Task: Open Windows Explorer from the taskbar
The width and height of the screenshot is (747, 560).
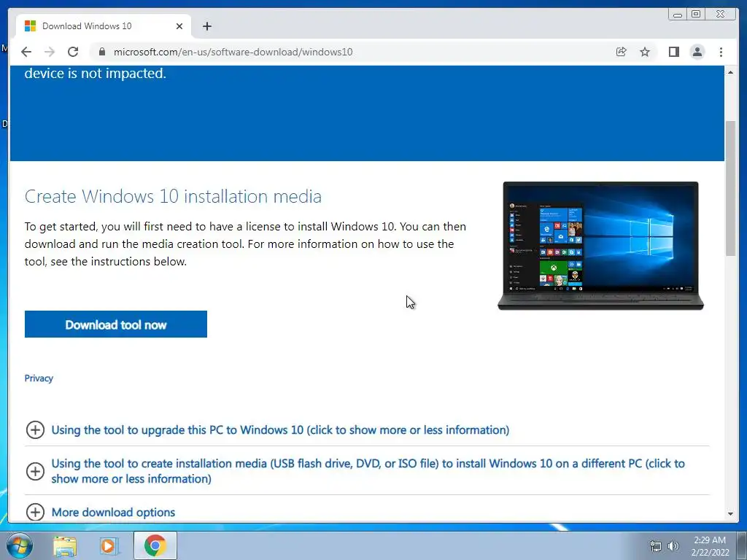Action: (x=65, y=545)
